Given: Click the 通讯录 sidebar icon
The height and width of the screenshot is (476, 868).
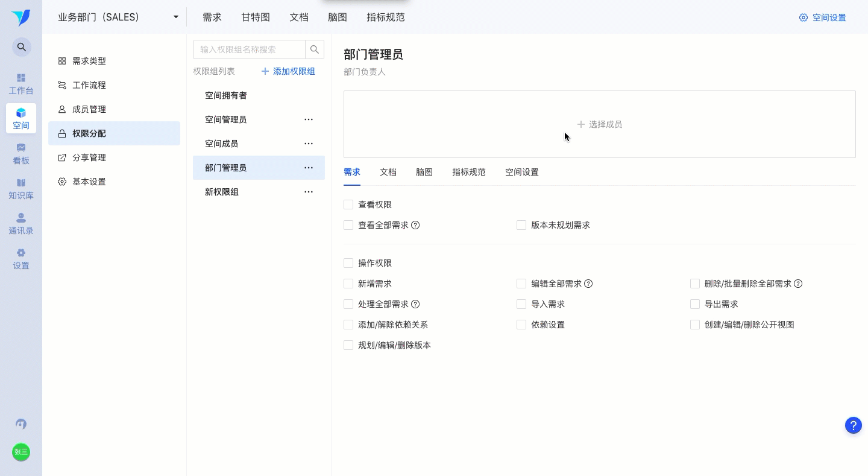Looking at the screenshot, I should pos(21,223).
